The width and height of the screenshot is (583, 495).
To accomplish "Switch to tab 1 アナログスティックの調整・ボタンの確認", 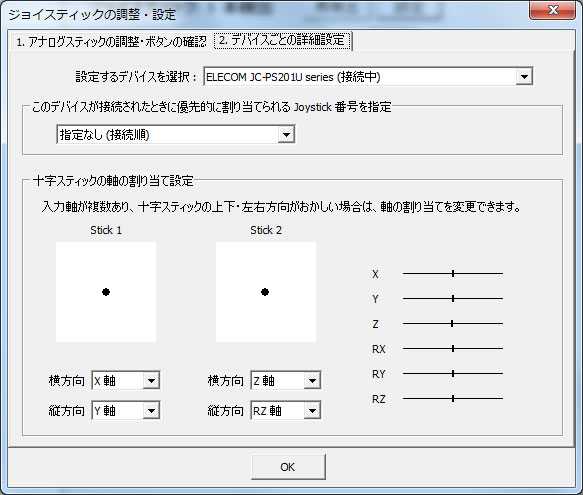I will [x=111, y=42].
